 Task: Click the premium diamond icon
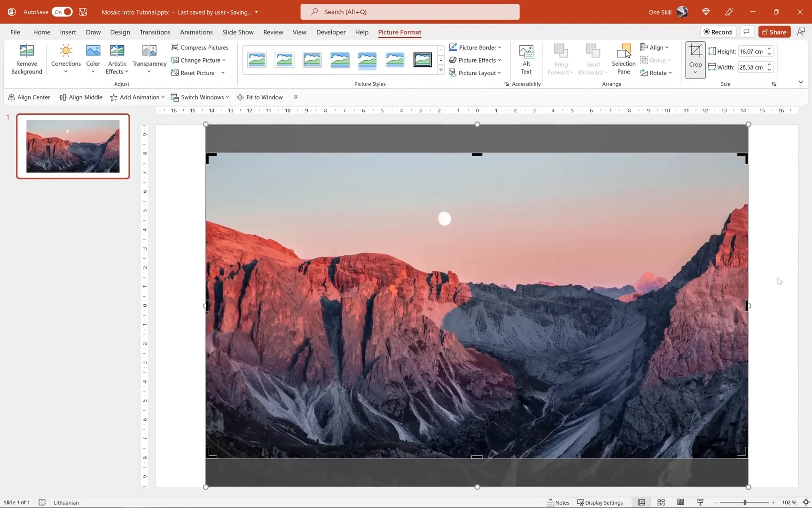coord(706,12)
